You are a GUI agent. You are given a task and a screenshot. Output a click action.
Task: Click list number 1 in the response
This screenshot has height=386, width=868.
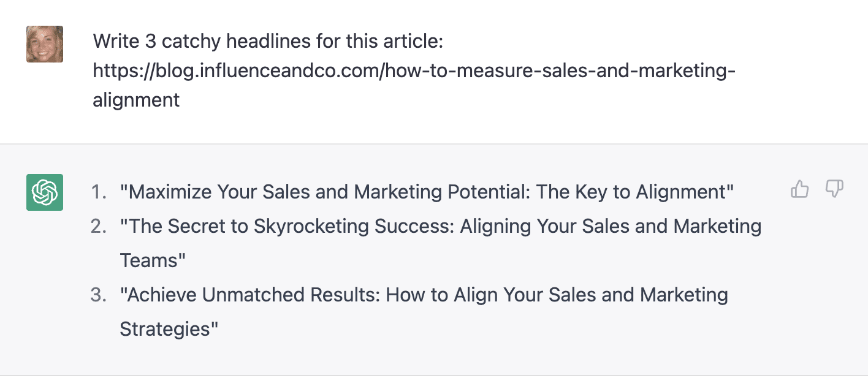pos(99,192)
